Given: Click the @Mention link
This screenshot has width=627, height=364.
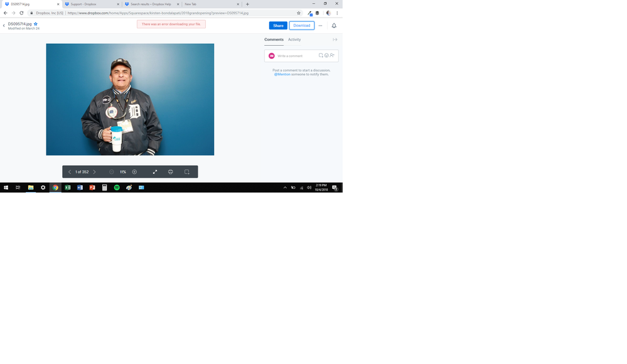Looking at the screenshot, I should 282,75.
